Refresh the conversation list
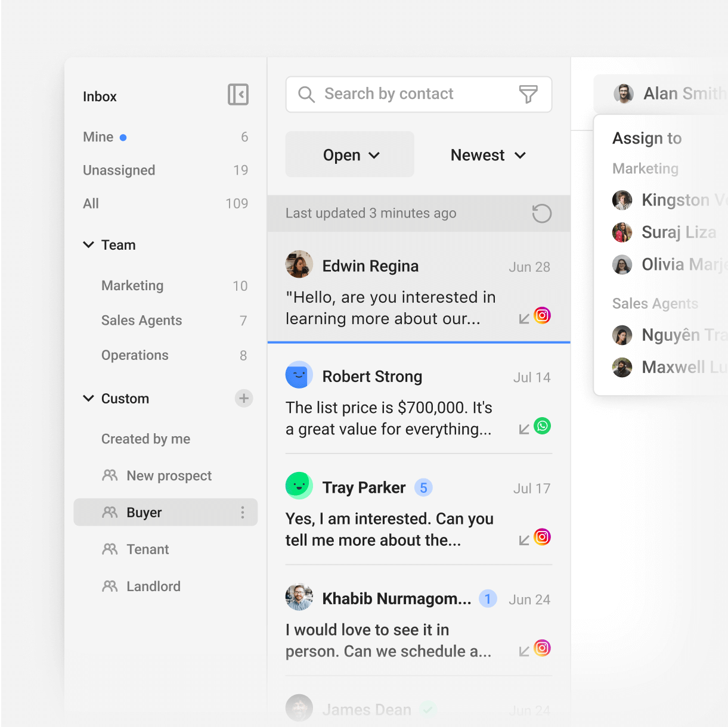This screenshot has height=727, width=728. (x=541, y=213)
